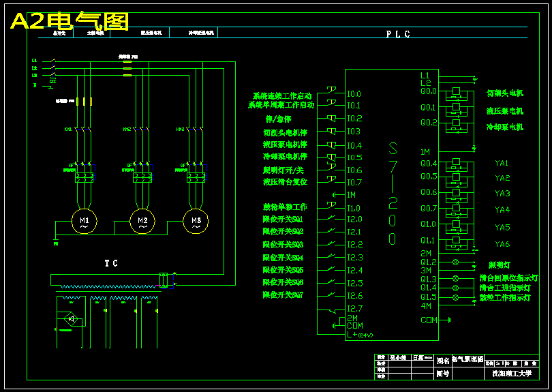Screen dimensions: 552x392
Task: Click the A2电气图 title text
Action: (70, 20)
